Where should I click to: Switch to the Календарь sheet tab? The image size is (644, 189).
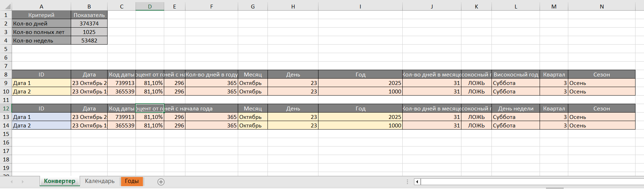click(100, 181)
